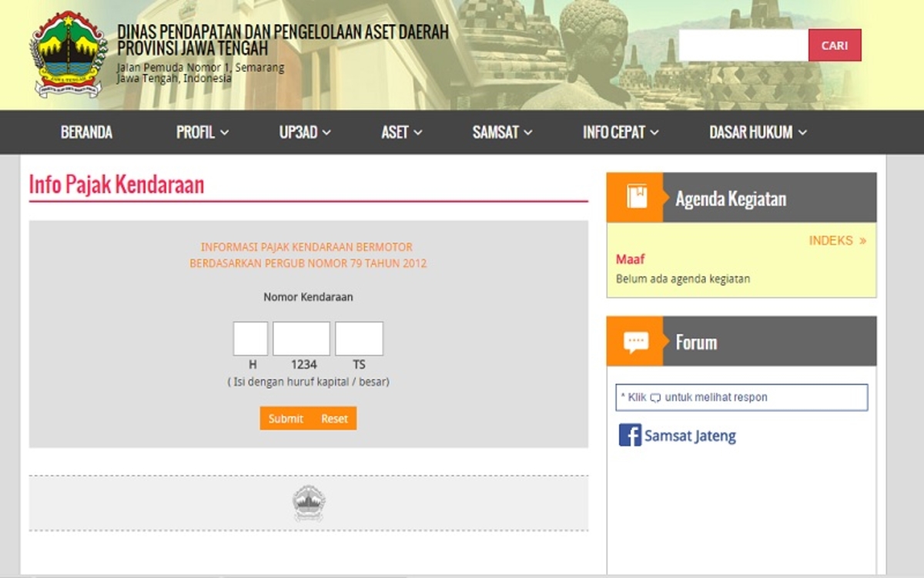This screenshot has height=578, width=924.
Task: Click the gray emblem in footer banner
Action: coord(309,503)
